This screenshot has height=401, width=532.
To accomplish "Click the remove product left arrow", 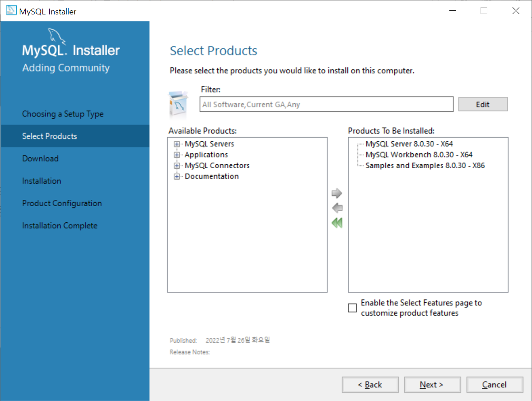I will pos(337,208).
